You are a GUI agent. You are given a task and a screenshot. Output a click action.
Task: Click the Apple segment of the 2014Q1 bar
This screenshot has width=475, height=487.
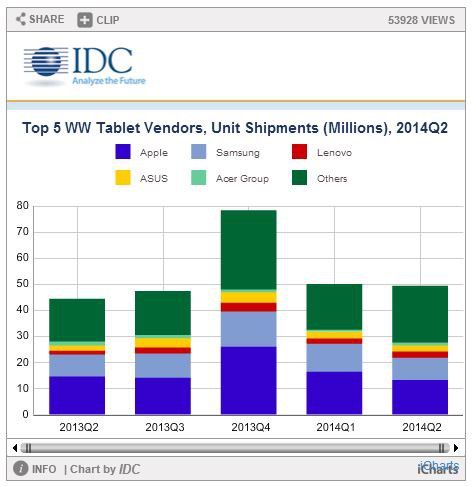pos(334,393)
